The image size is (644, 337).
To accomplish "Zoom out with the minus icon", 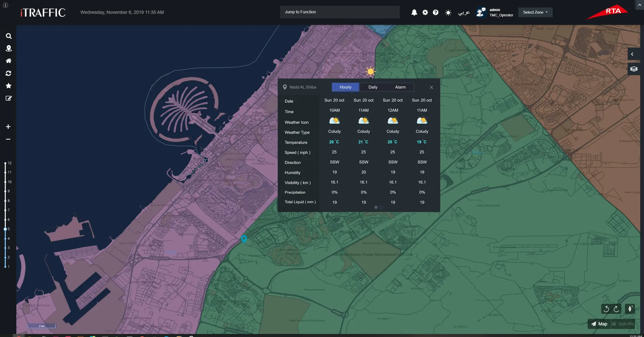I will (x=8, y=139).
